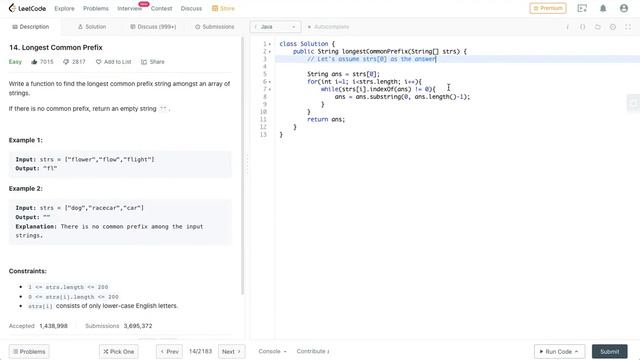Open the Discuss navigation item

(x=191, y=8)
